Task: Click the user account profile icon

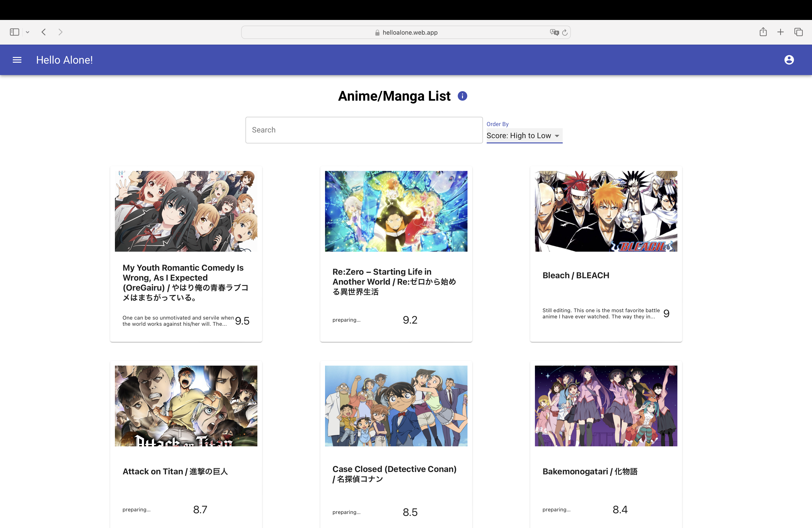Action: 789,60
